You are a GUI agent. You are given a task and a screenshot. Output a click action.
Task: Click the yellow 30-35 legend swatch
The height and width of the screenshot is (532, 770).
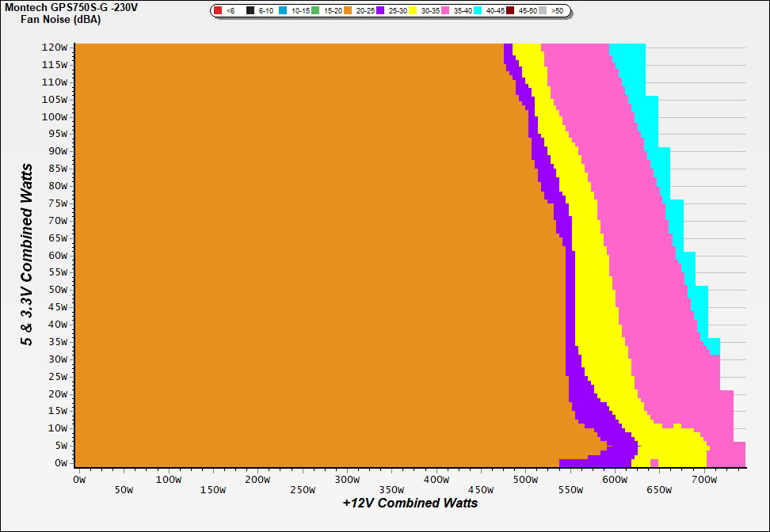click(414, 11)
